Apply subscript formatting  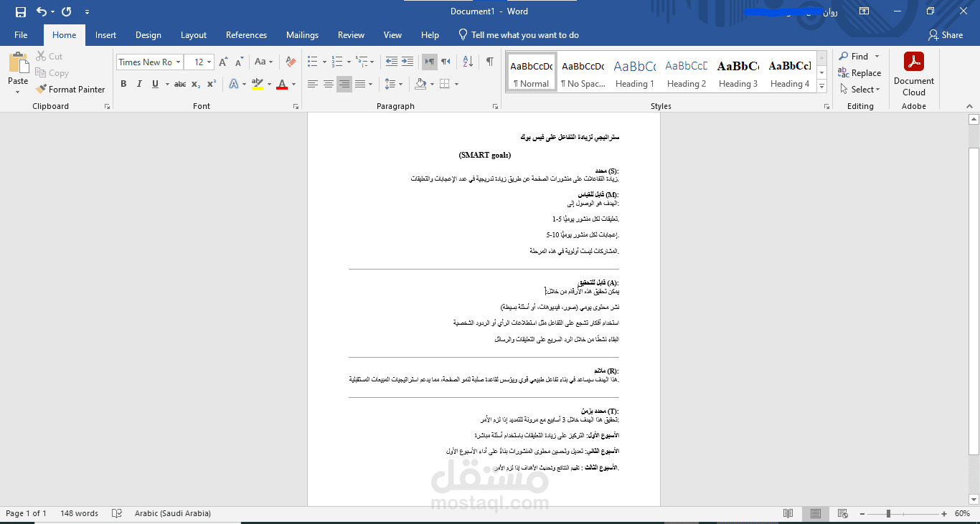pos(197,84)
